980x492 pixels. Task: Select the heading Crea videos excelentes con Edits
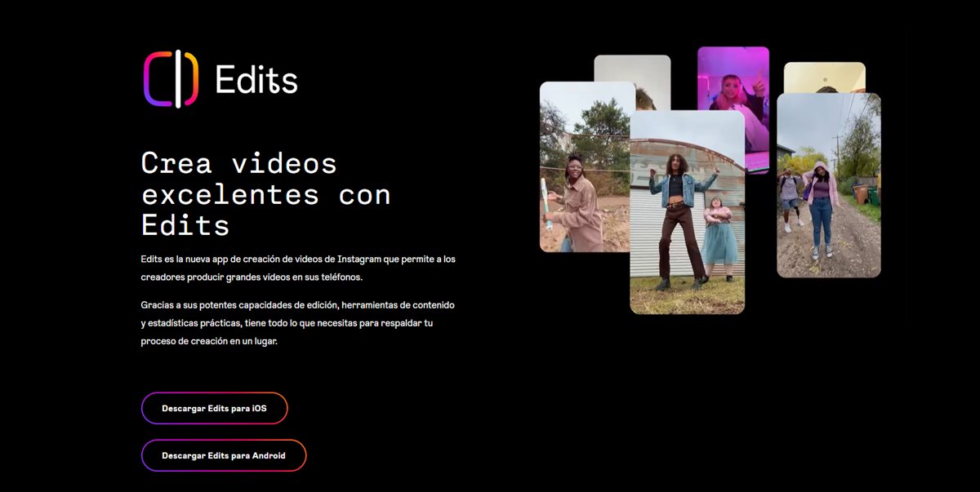pos(265,193)
